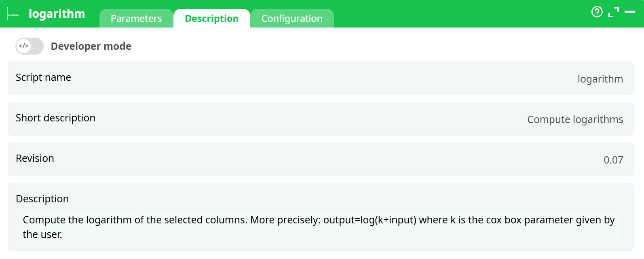This screenshot has height=259, width=644.
Task: Click the Short description row
Action: (x=321, y=119)
